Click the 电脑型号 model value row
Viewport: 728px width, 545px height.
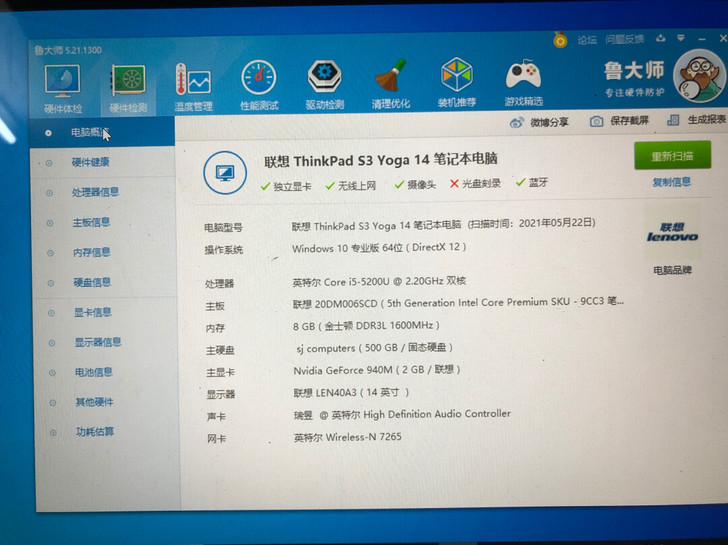coord(443,224)
